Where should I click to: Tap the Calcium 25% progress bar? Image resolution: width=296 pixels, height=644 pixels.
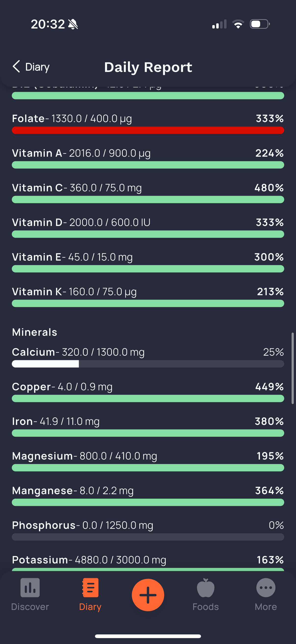coord(148,364)
